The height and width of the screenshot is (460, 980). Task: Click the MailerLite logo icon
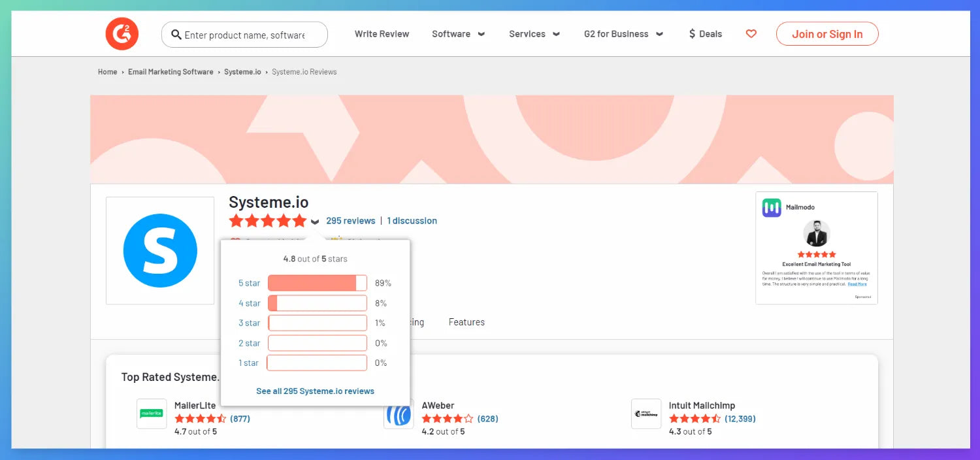(x=152, y=414)
